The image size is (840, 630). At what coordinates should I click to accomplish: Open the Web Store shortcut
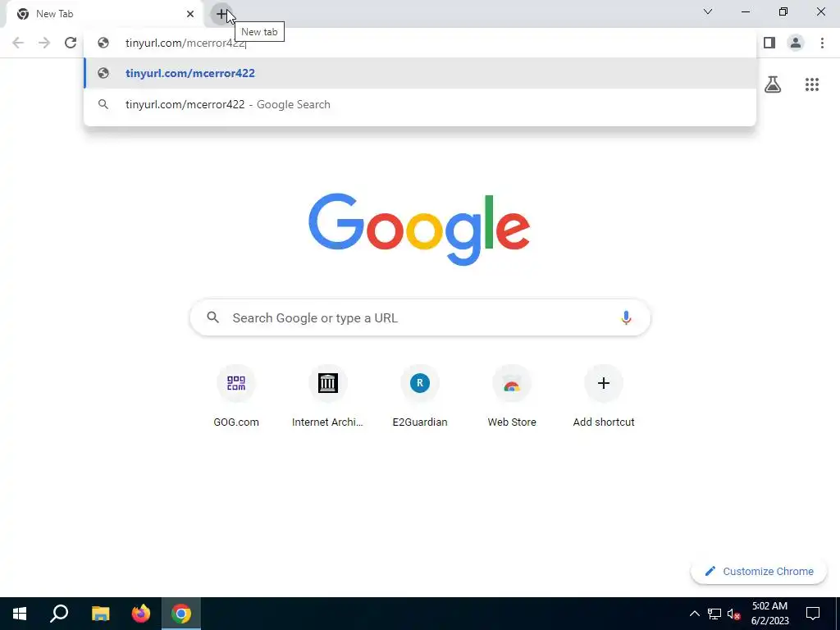(512, 396)
